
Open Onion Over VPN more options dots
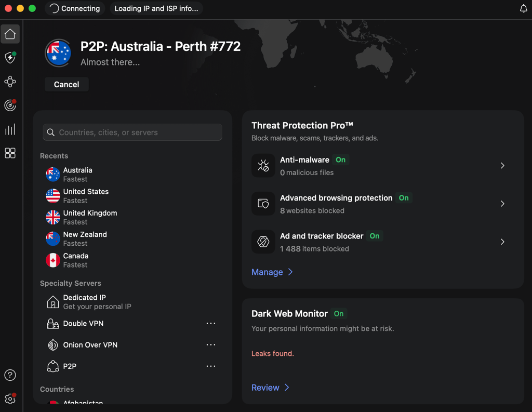(211, 344)
